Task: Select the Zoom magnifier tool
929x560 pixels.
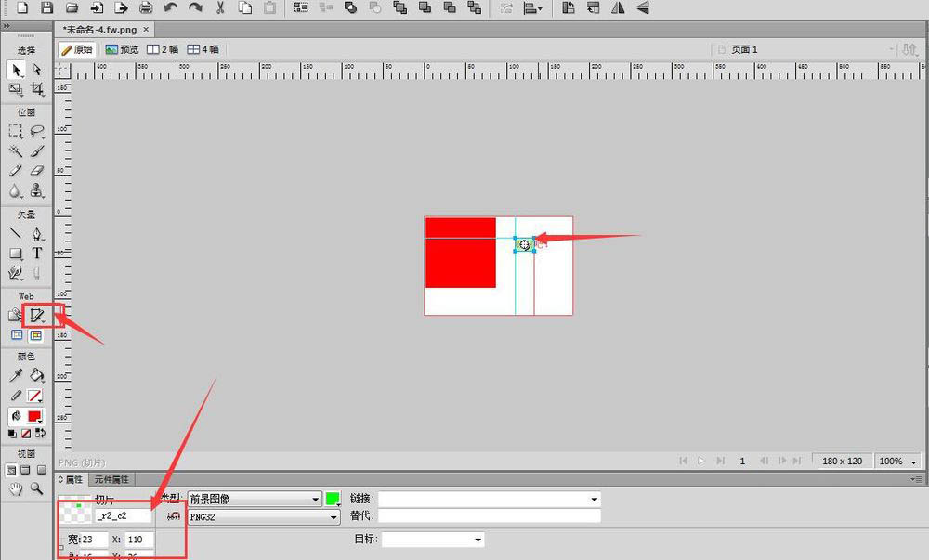Action: 37,489
